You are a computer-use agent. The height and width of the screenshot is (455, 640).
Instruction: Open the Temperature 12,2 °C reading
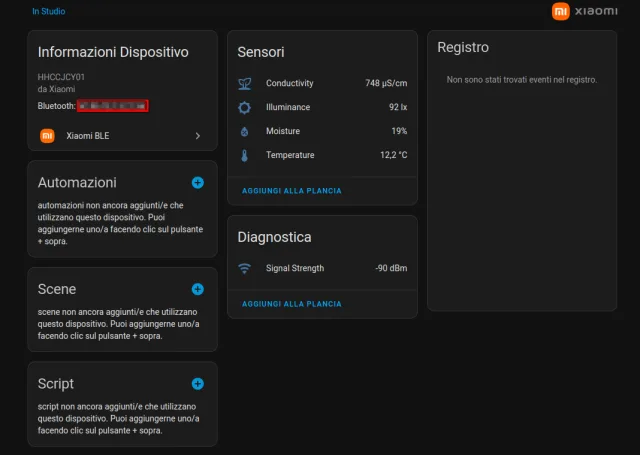click(393, 155)
